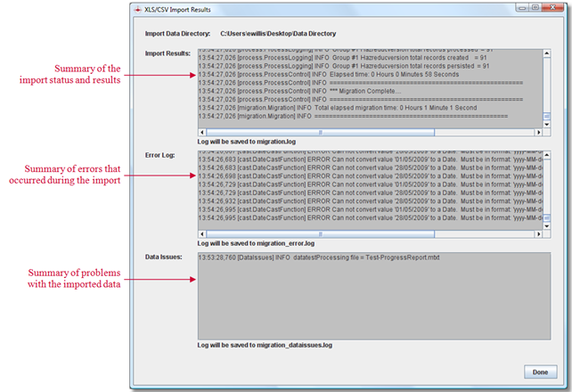Click the Error Log vertical scrollbar thumb
The width and height of the screenshot is (572, 392).
click(545, 216)
